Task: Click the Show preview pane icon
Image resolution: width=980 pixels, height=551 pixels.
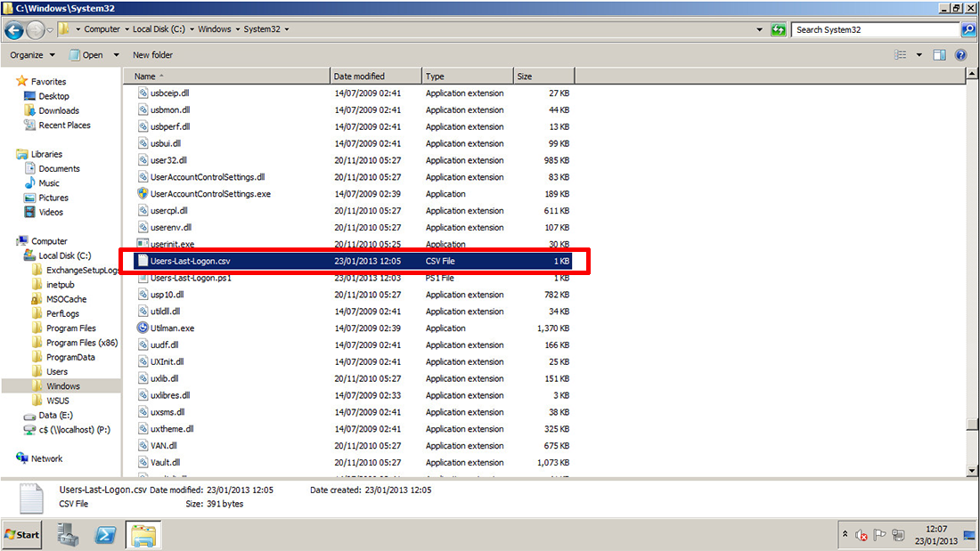Action: pyautogui.click(x=938, y=54)
